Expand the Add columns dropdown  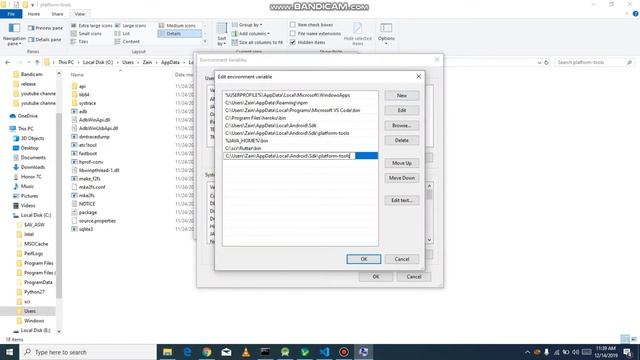coord(251,33)
